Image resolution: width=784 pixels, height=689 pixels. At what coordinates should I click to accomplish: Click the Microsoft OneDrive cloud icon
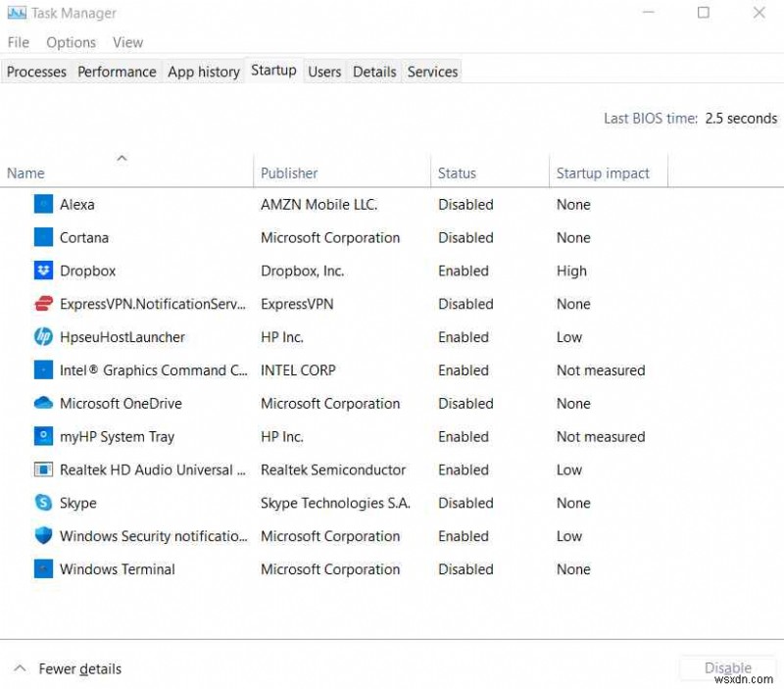coord(43,403)
